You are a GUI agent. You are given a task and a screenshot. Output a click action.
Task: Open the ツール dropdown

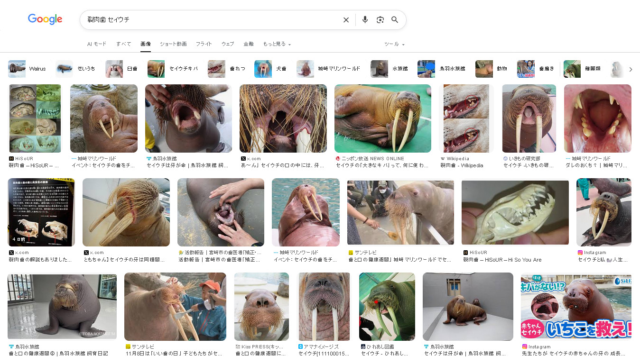click(394, 44)
